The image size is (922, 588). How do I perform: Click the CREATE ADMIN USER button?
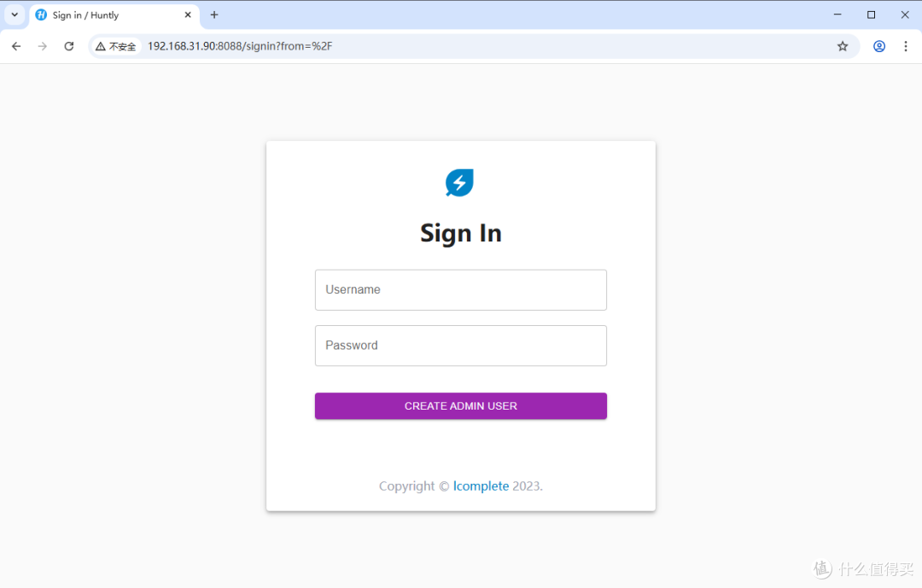point(461,406)
